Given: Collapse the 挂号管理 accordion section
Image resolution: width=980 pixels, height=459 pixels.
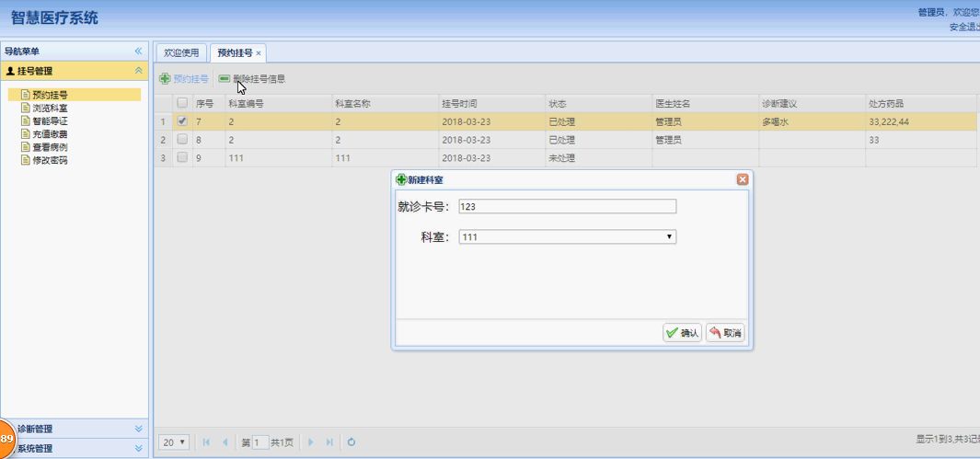Looking at the screenshot, I should 139,71.
